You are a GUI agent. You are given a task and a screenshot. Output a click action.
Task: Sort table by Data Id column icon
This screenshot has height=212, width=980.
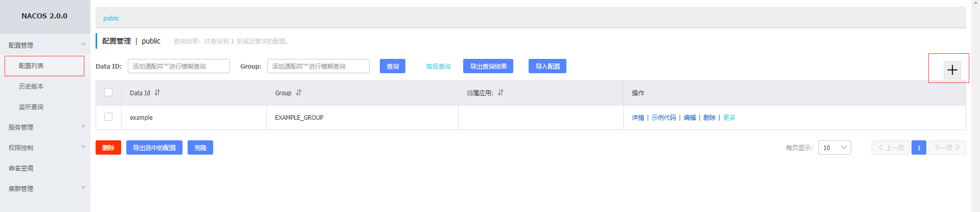point(157,93)
